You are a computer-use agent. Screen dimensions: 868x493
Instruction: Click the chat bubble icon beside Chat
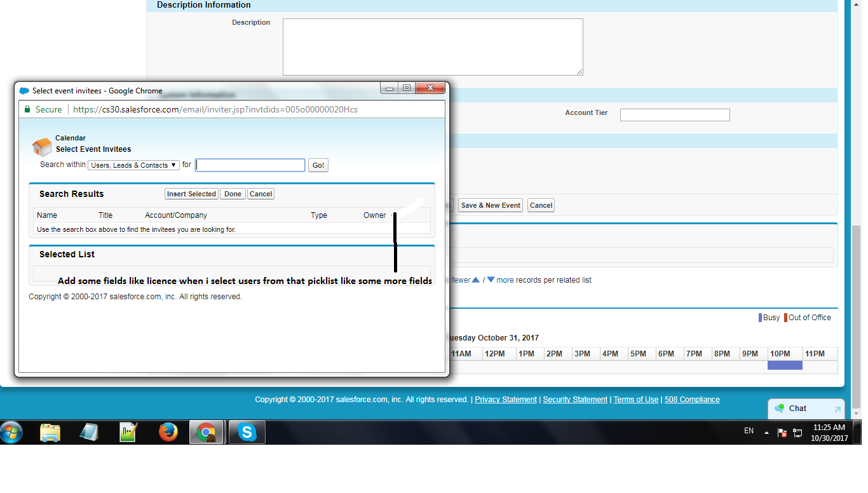click(x=779, y=409)
